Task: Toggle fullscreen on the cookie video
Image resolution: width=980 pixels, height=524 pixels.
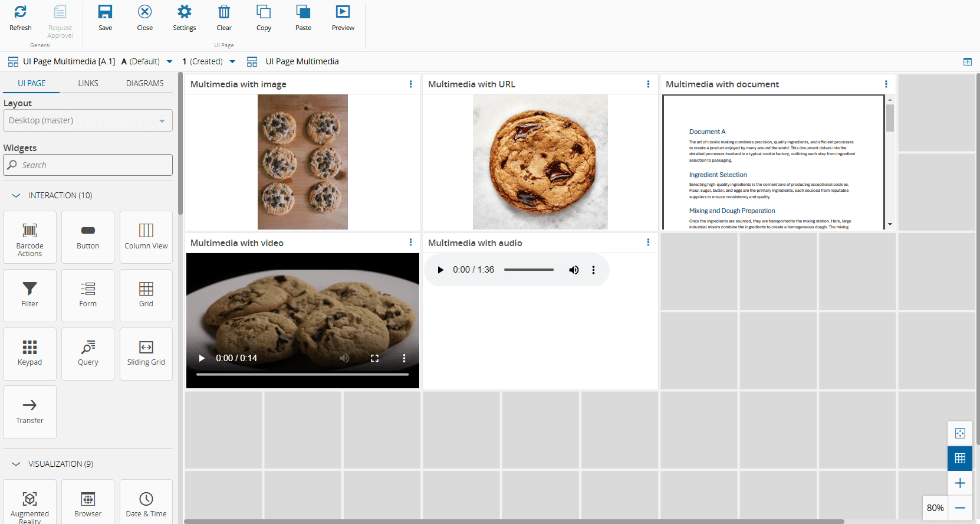Action: (x=374, y=358)
